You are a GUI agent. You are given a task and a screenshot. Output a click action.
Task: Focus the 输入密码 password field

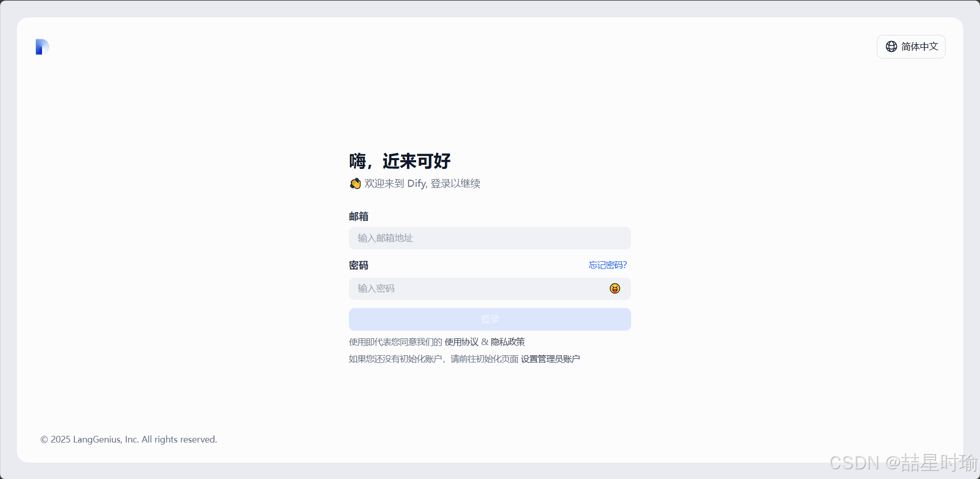click(489, 289)
